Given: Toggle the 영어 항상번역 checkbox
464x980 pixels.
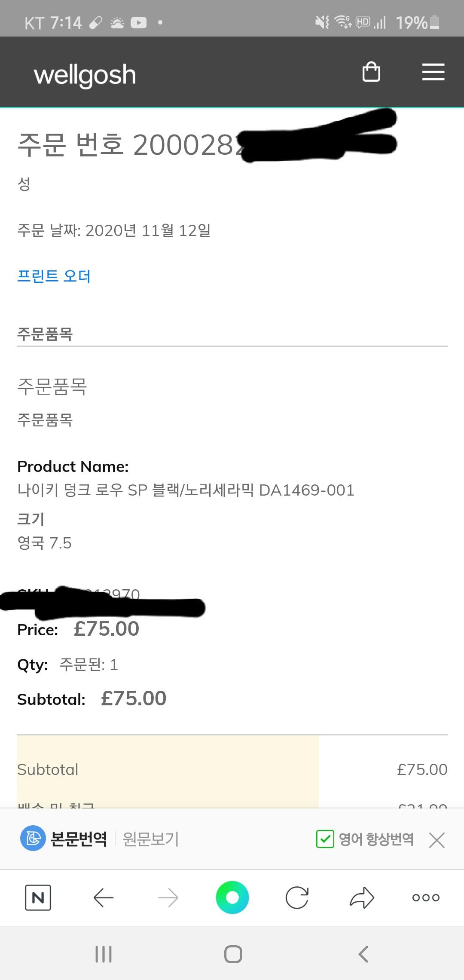Looking at the screenshot, I should pos(325,839).
